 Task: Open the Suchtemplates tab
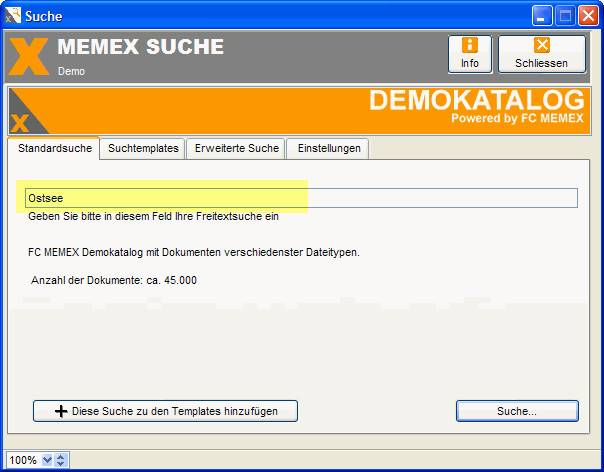(x=143, y=148)
